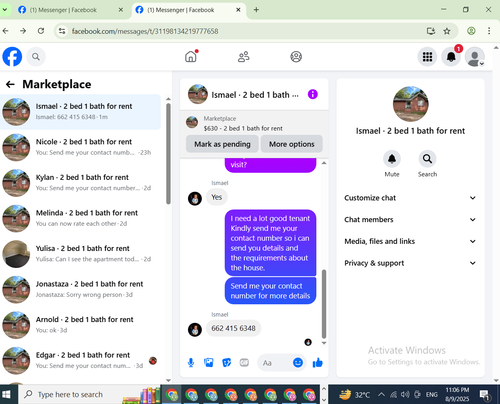Choose a GIF from the composer

pyautogui.click(x=244, y=362)
